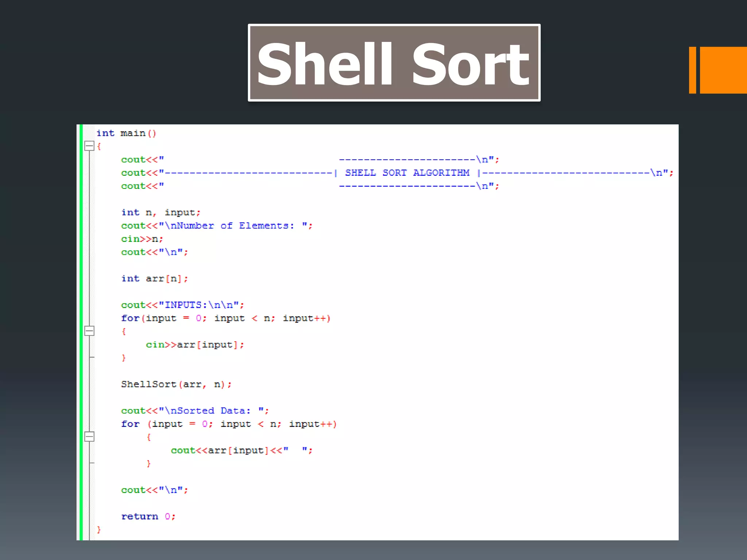Click the 'INPUTS:' cout line
The height and width of the screenshot is (560, 747).
pos(183,305)
